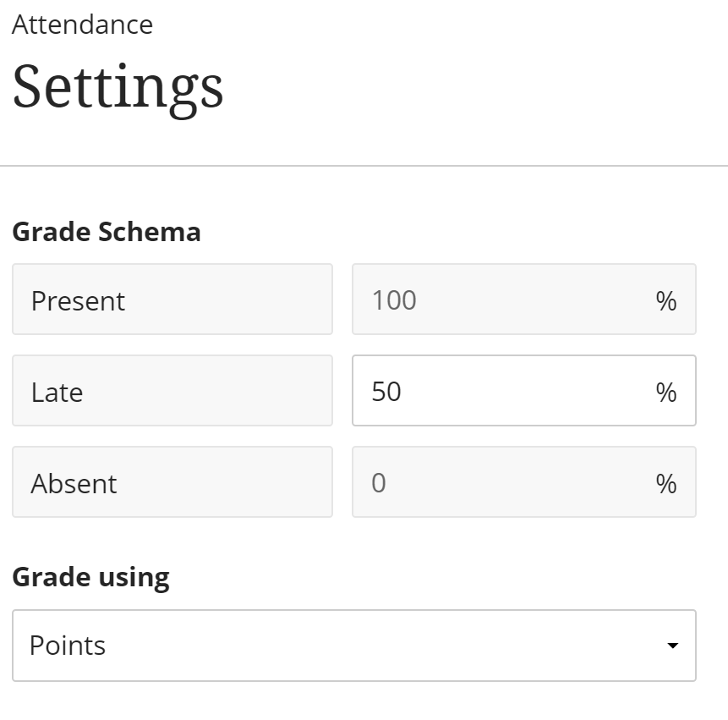The image size is (728, 720).
Task: Click the value 100 in Present row
Action: tap(394, 300)
